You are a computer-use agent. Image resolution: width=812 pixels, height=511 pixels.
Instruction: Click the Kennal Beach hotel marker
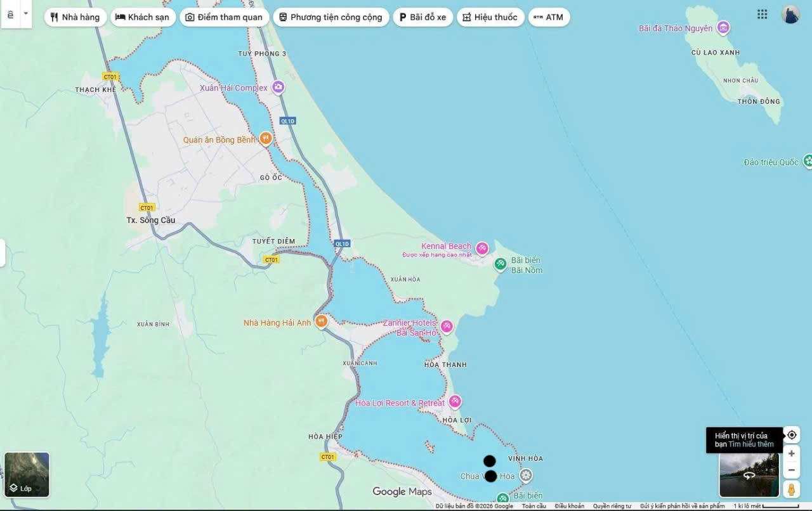(x=482, y=248)
